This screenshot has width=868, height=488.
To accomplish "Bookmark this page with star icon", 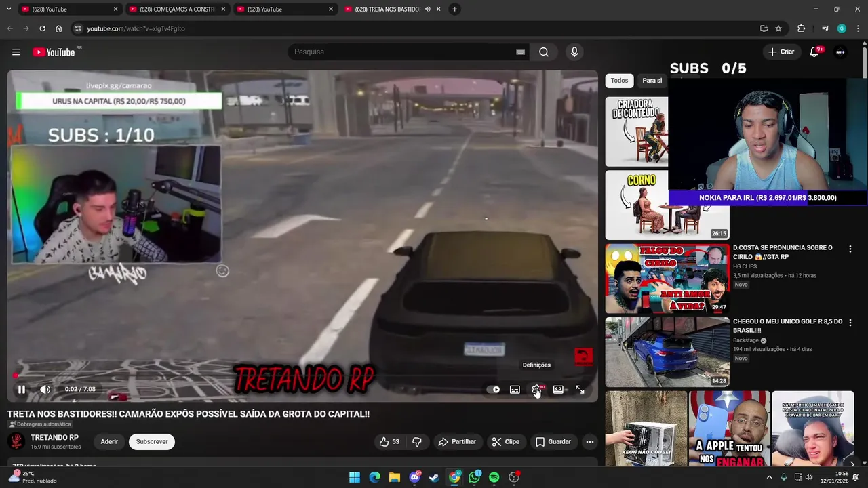I will click(778, 28).
